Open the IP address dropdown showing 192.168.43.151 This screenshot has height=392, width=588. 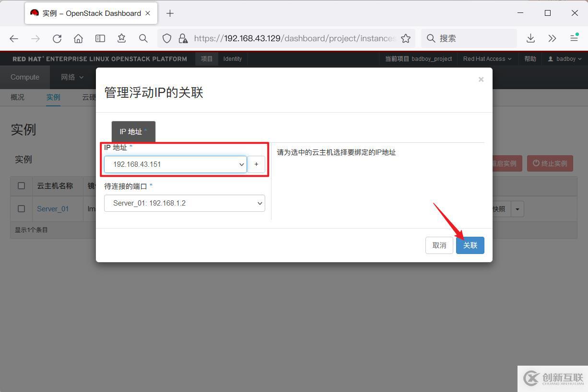point(176,164)
